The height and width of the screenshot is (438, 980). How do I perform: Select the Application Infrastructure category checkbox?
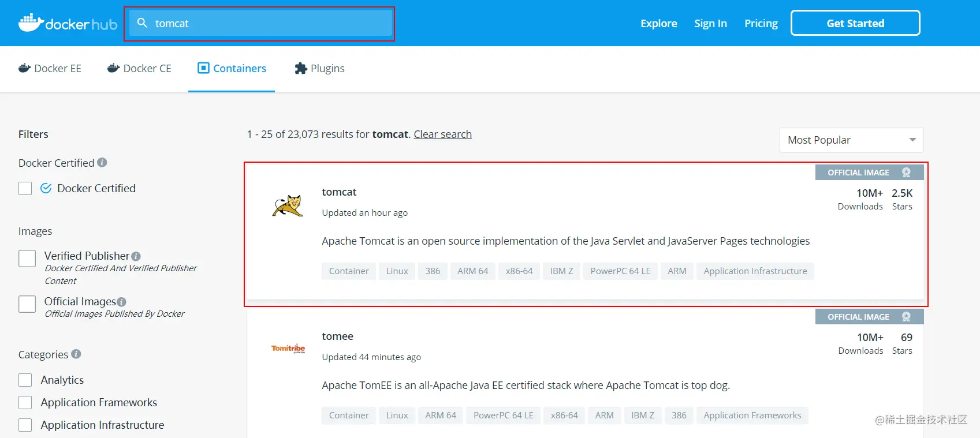[x=25, y=425]
